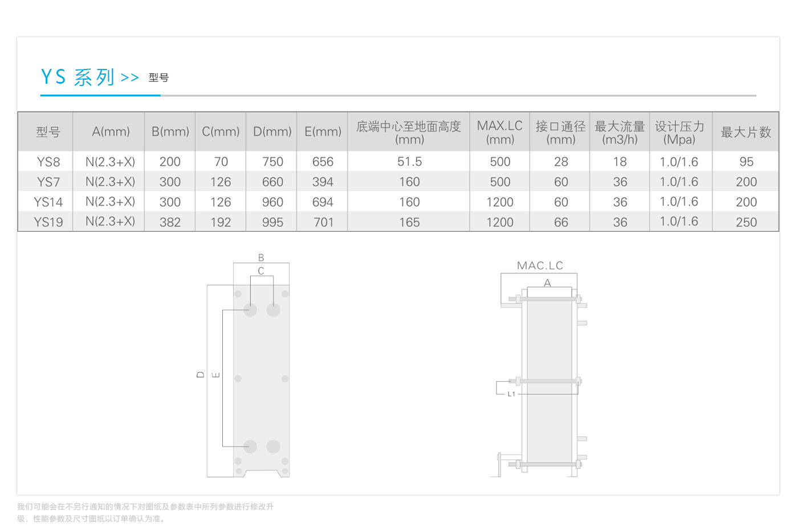Click the 设计压力 (Mpa) column header
Viewport: 798px width, 532px height.
pos(679,132)
